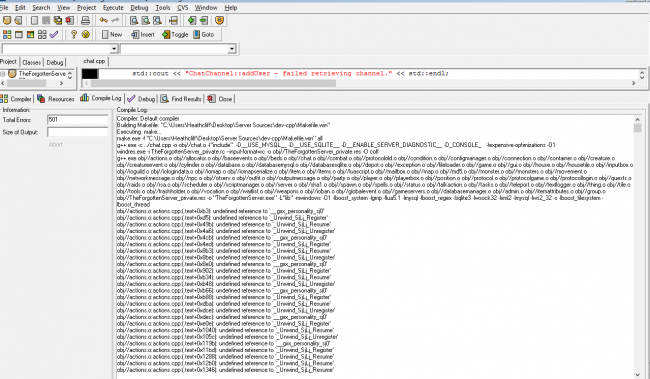Screen dimensions: 650x379
Task: Open the Project menu
Action: pos(86,7)
